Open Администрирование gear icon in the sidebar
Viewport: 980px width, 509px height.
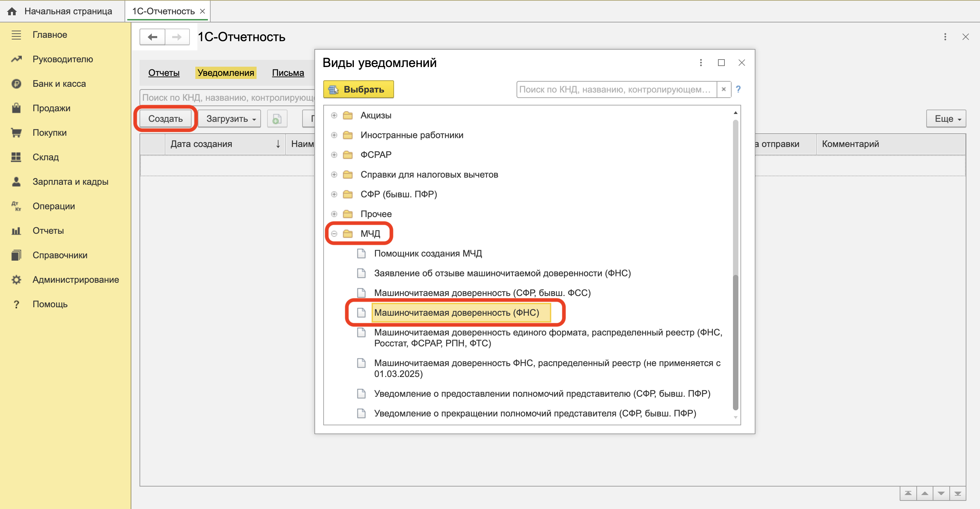click(16, 280)
